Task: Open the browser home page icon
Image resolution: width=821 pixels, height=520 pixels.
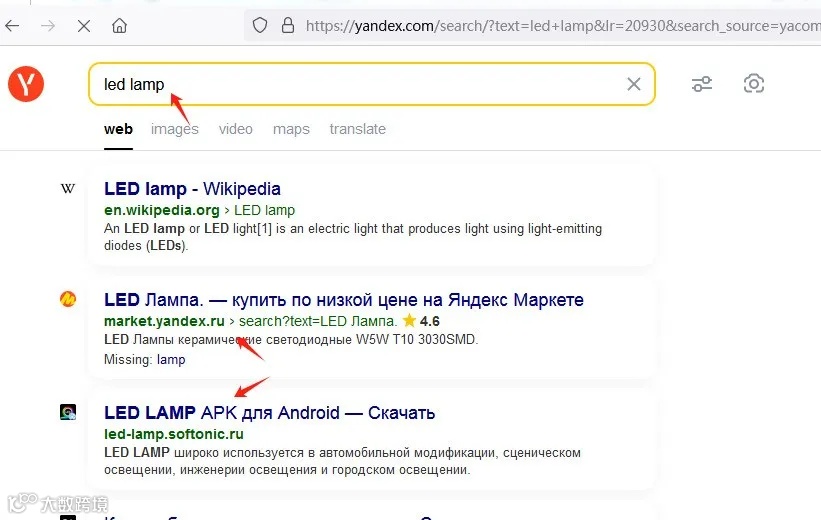Action: 119,26
